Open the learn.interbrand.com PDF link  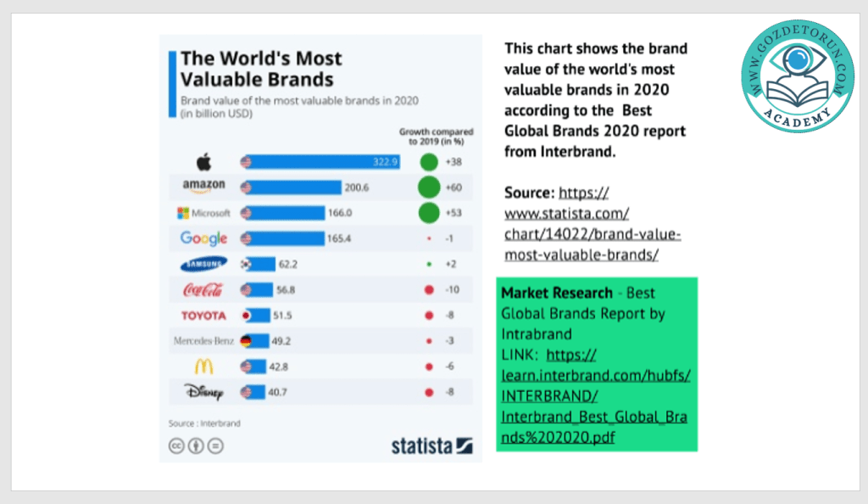595,395
